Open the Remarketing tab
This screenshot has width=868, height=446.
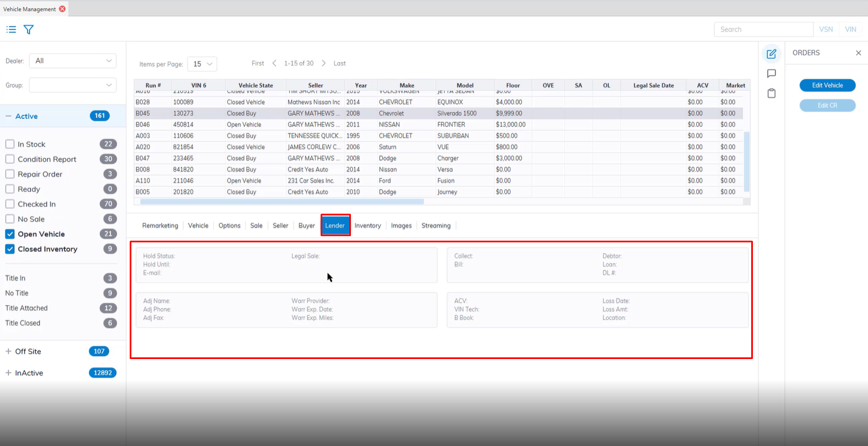coord(160,226)
